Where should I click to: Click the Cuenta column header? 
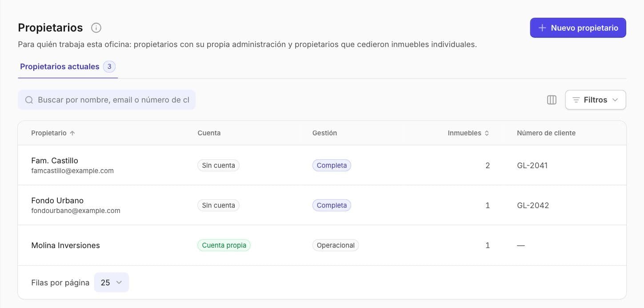click(209, 133)
